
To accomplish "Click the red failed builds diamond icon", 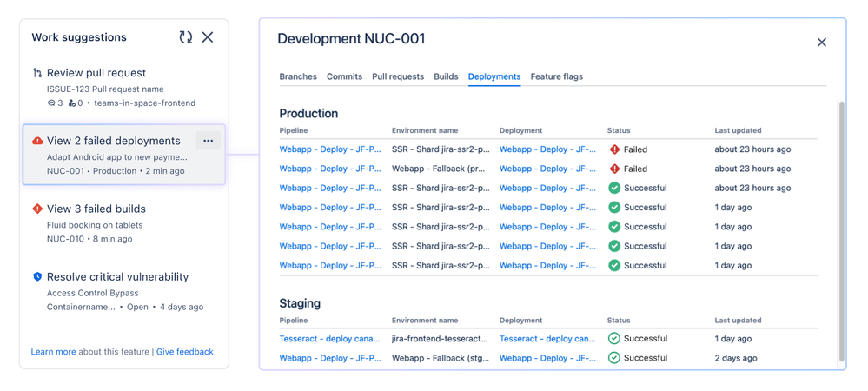I will click(x=37, y=209).
